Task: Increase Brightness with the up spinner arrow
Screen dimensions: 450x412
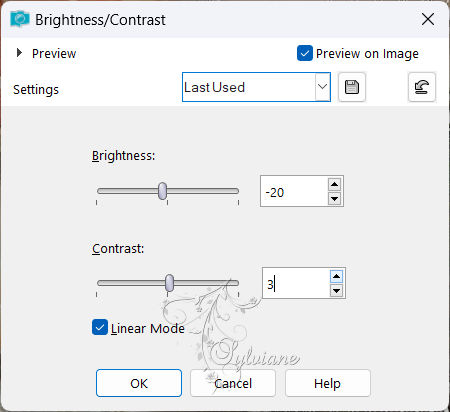Action: (334, 184)
